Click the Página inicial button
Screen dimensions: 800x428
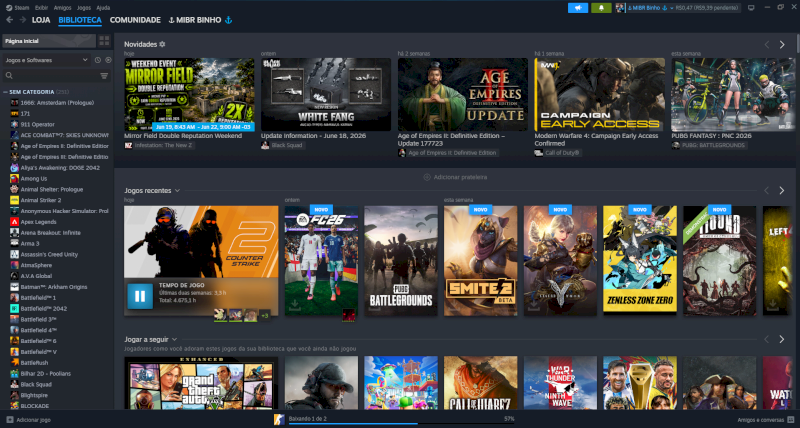coord(49,41)
